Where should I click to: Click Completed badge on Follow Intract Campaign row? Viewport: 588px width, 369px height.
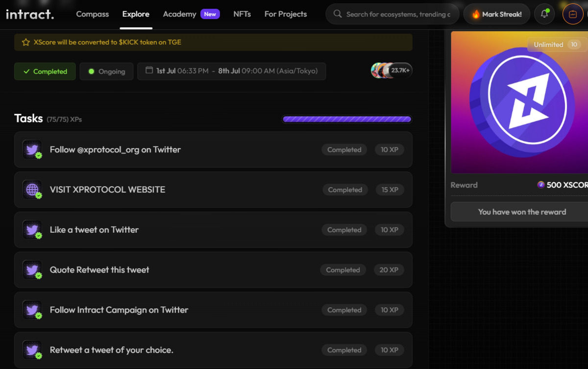point(344,310)
